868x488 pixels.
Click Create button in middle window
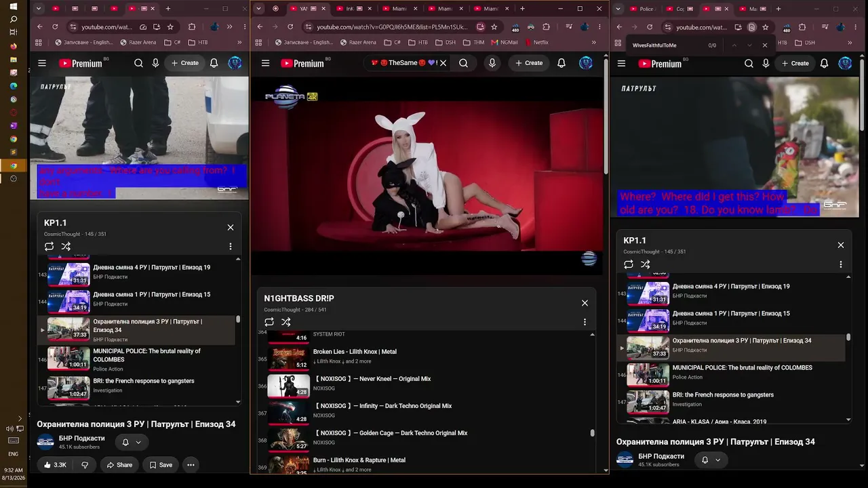pyautogui.click(x=529, y=63)
